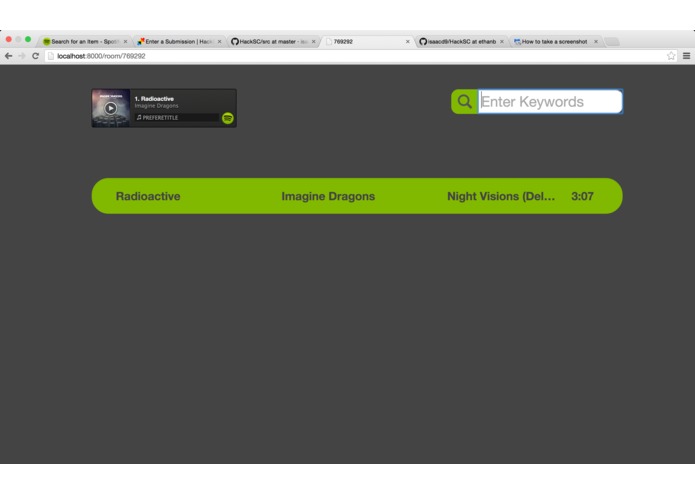The height and width of the screenshot is (494, 695).
Task: Select the 769292 tab
Action: pyautogui.click(x=367, y=42)
